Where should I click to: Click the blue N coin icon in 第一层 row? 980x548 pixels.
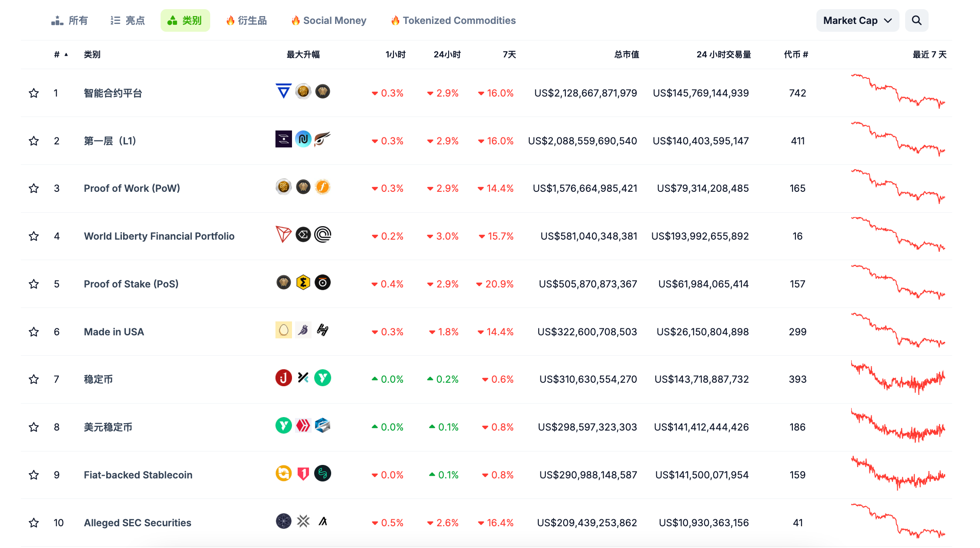point(303,139)
